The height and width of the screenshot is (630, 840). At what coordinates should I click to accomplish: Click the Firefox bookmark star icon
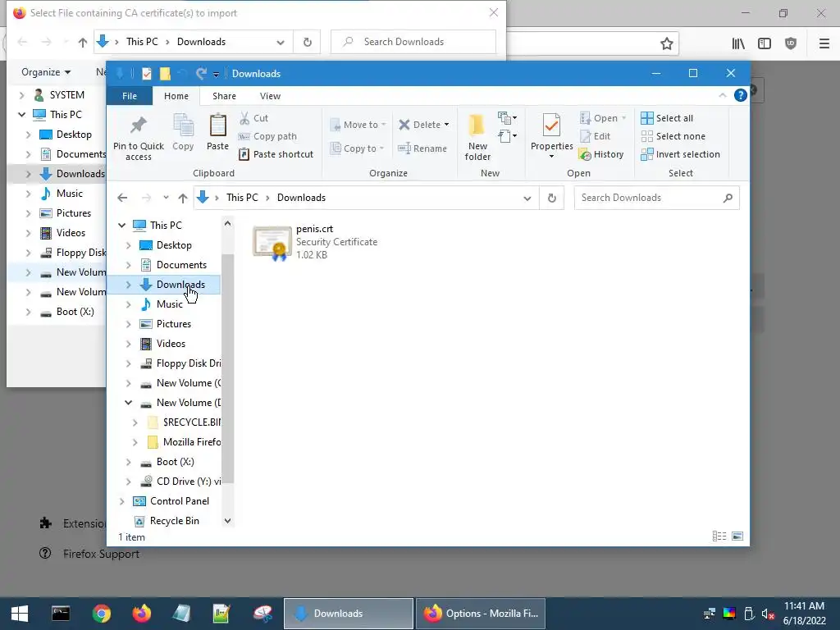click(x=666, y=43)
